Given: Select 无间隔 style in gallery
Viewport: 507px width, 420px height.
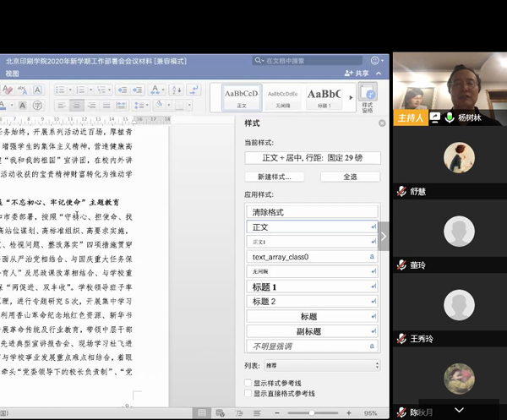Looking at the screenshot, I should click(x=282, y=98).
